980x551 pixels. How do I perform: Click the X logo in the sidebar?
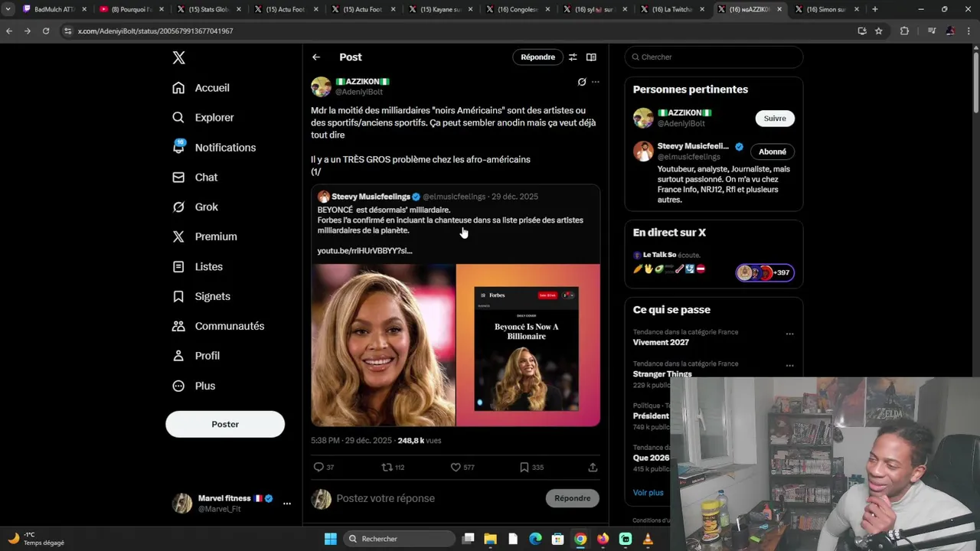coord(178,57)
